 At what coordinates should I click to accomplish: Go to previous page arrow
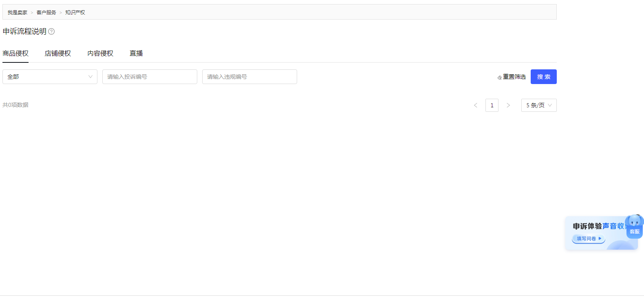point(475,105)
